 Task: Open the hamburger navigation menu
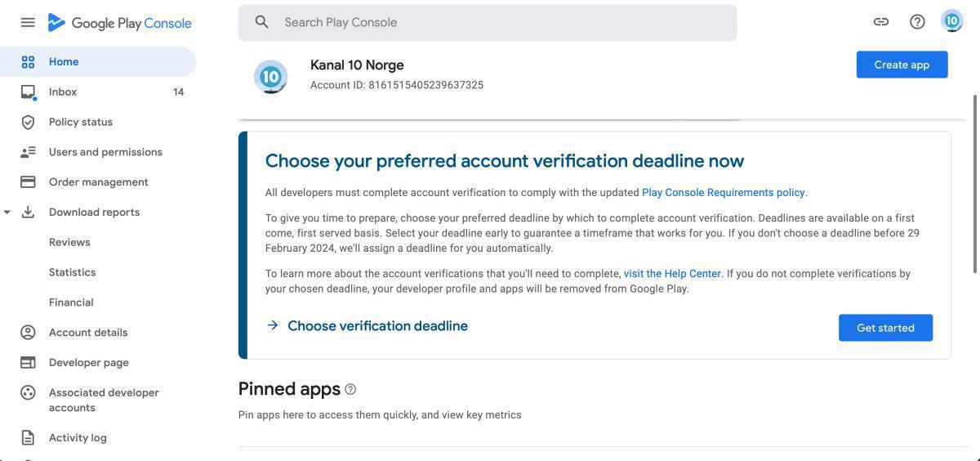(28, 22)
